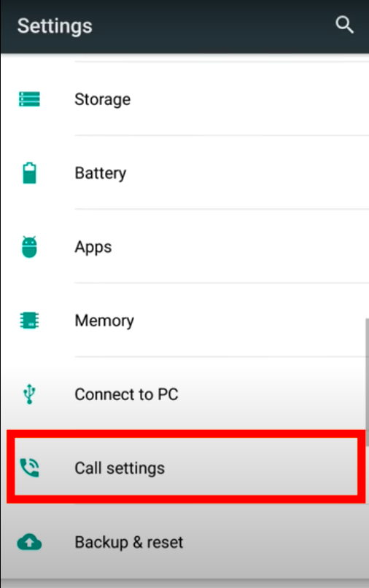
Task: Tap the Call settings phone icon
Action: [x=29, y=468]
